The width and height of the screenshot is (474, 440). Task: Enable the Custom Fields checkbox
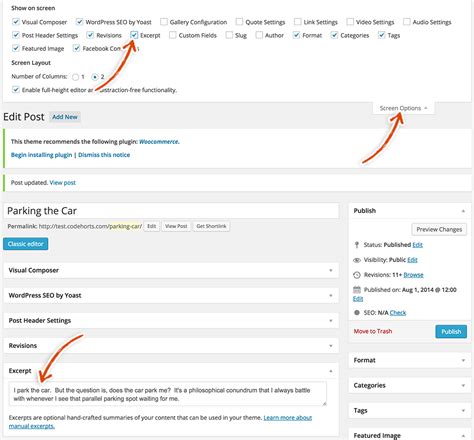(x=173, y=35)
